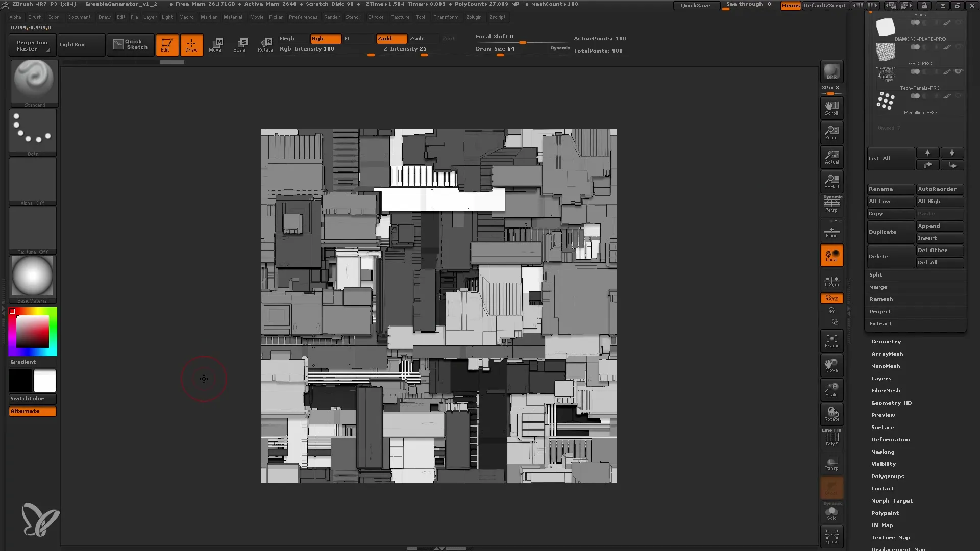The width and height of the screenshot is (980, 551).
Task: Expand the UV Map panel section
Action: click(x=881, y=525)
